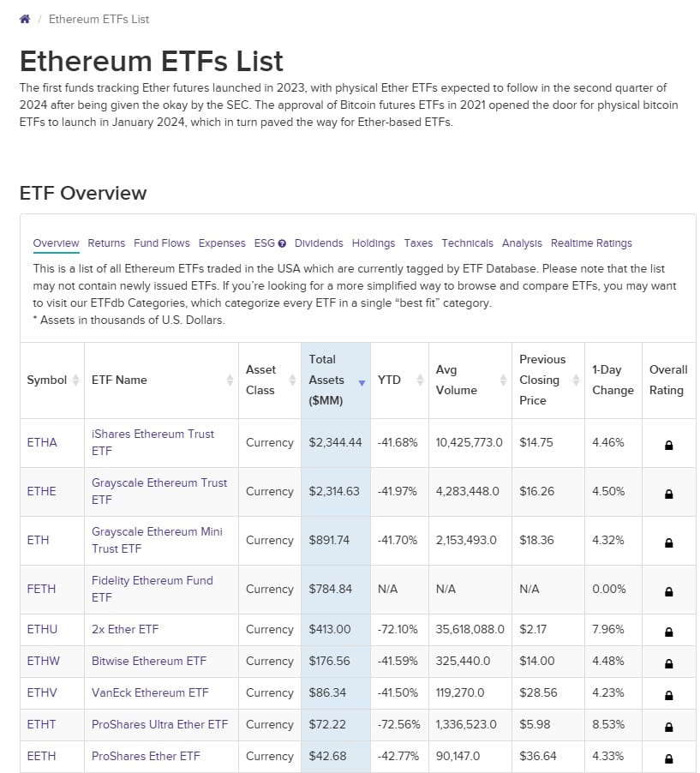Click the ESG help question mark icon
Screen dimensions: 700x773
282,243
